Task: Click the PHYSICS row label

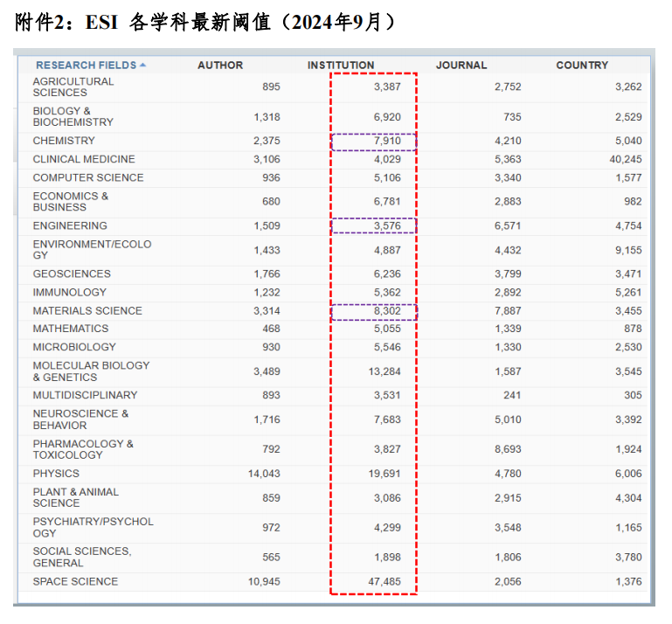Action: coord(56,474)
